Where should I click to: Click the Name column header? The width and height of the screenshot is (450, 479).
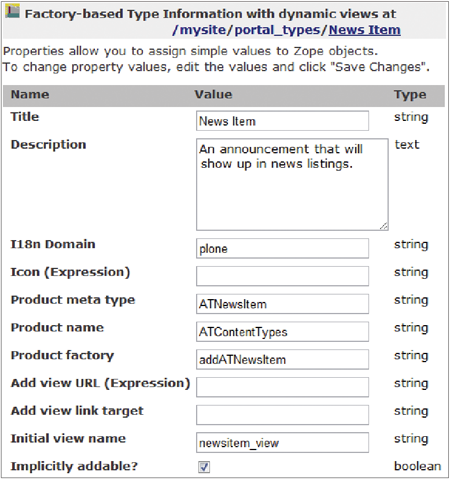click(x=30, y=95)
